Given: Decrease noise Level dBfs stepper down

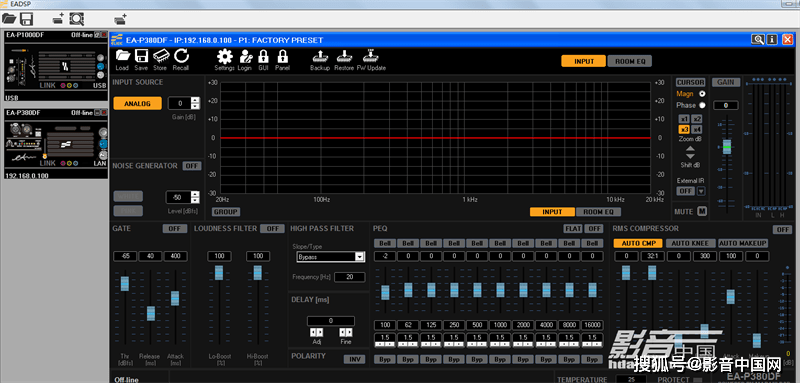Looking at the screenshot, I should click(x=195, y=200).
